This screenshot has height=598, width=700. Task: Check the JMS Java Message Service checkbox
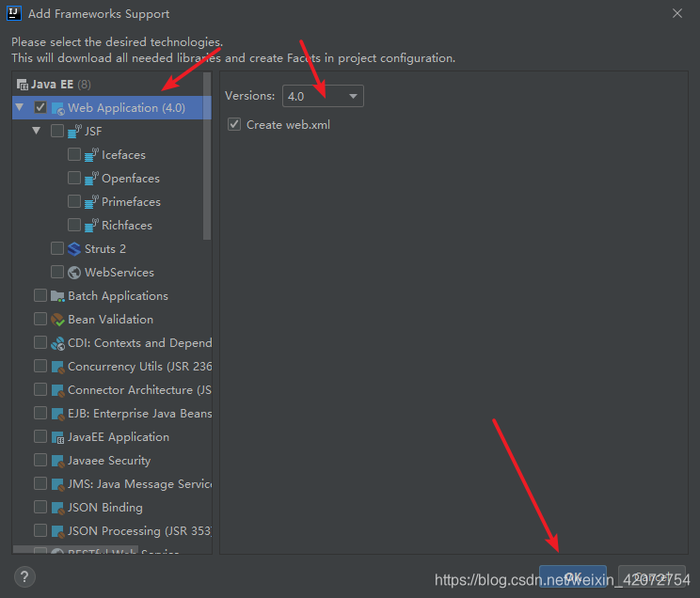coord(40,483)
